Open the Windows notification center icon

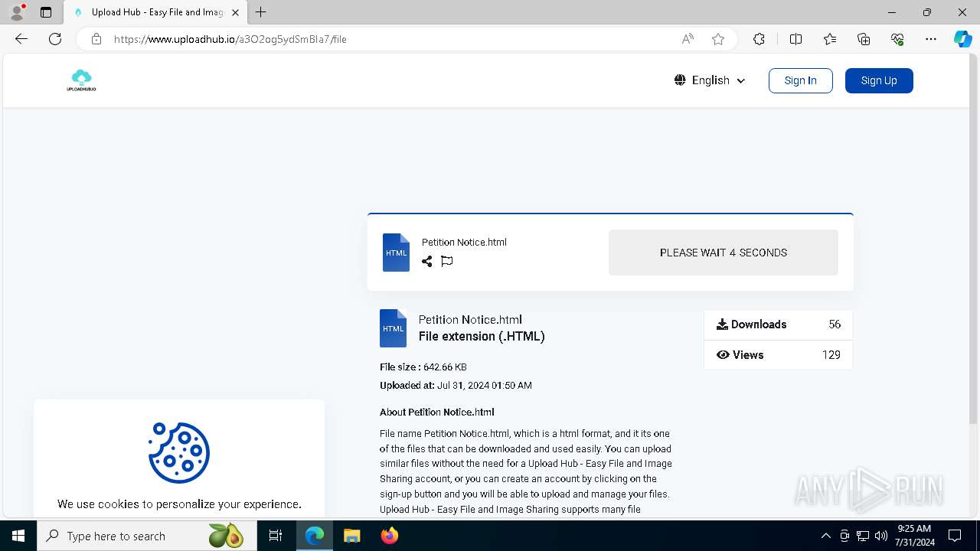(x=955, y=536)
